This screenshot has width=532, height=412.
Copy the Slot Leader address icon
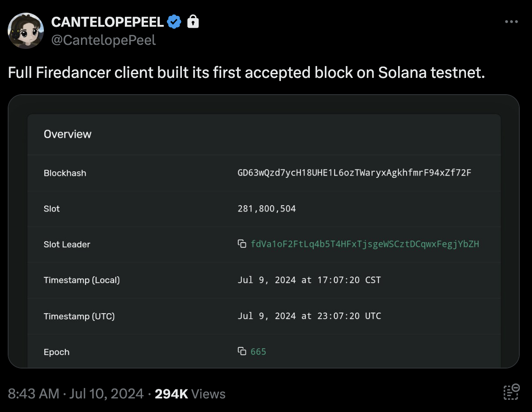pos(242,244)
